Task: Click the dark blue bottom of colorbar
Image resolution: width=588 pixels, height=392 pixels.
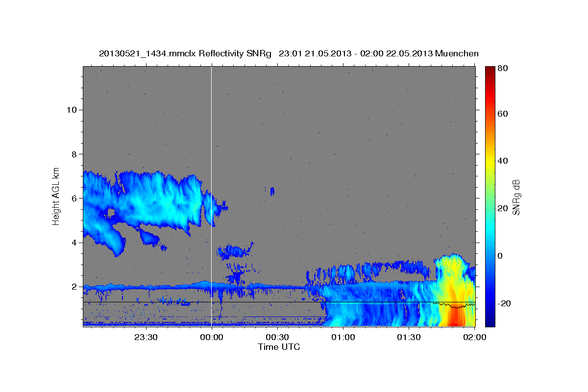Action: (x=490, y=321)
